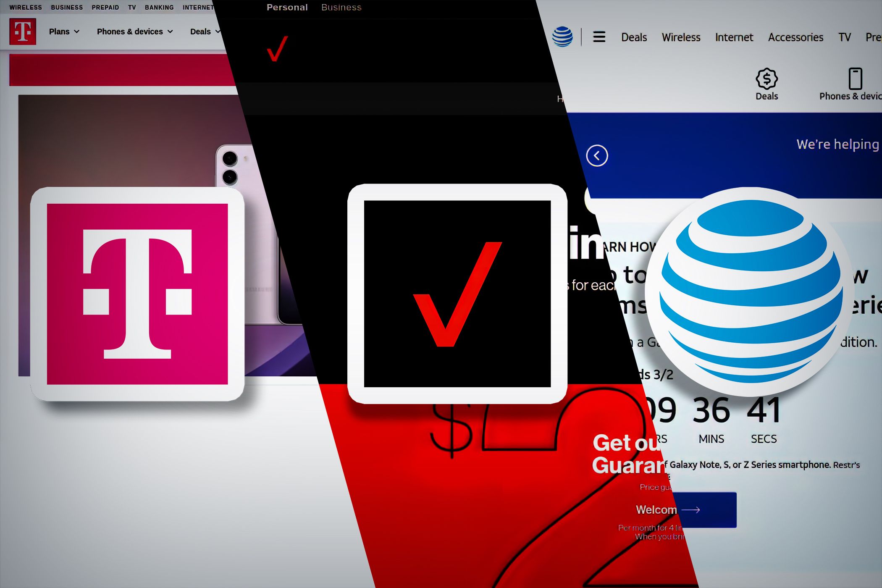The width and height of the screenshot is (882, 588).
Task: Select AT&T Internet navigation menu item
Action: coord(733,37)
